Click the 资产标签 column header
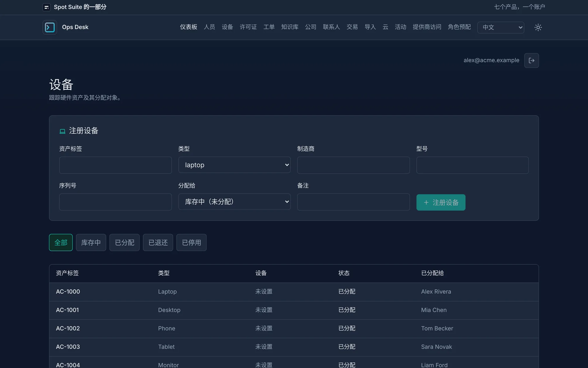The image size is (588, 368). [x=67, y=273]
